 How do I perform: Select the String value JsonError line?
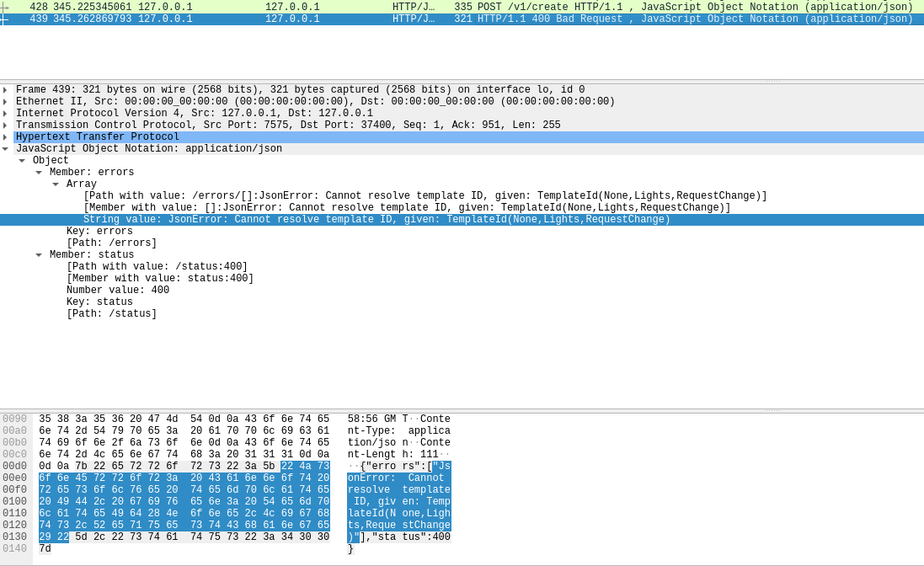pos(376,220)
